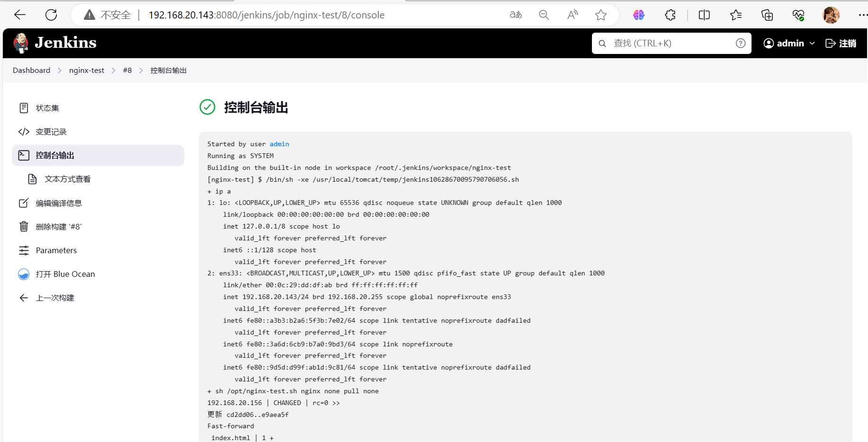This screenshot has width=868, height=442.
Task: Click the Jenkins butler logo
Action: [x=21, y=43]
